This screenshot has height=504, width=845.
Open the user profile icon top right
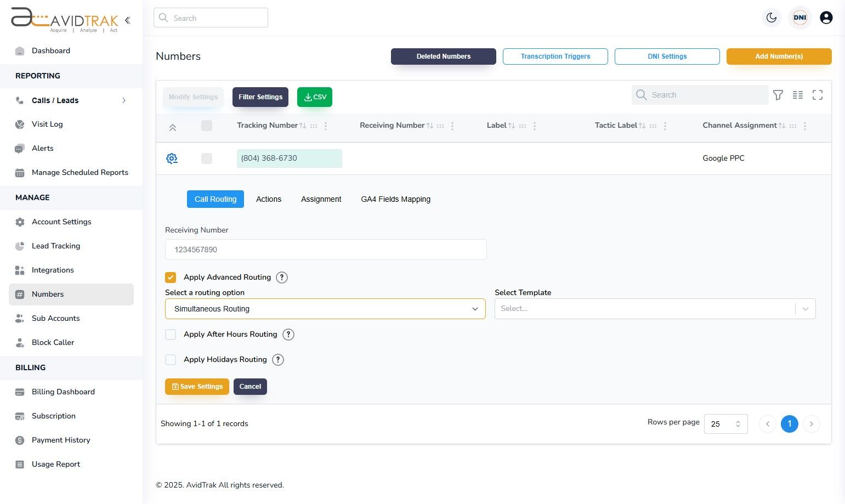tap(826, 17)
